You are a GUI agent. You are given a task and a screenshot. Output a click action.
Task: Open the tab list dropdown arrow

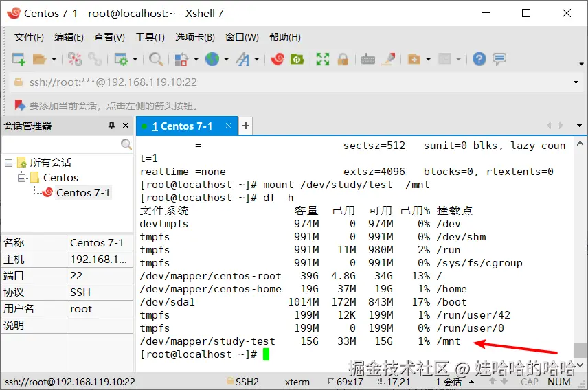pos(579,126)
